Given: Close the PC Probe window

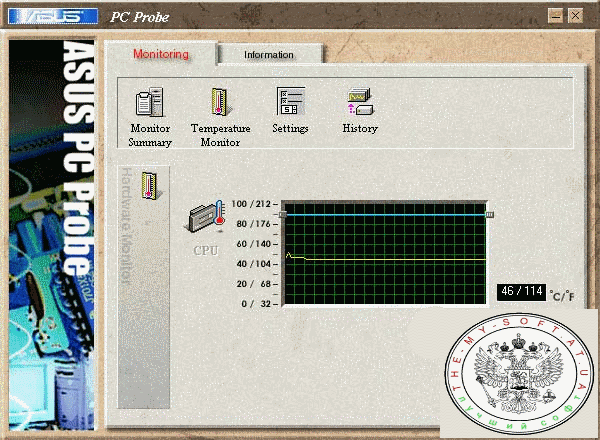Looking at the screenshot, I should (x=575, y=16).
